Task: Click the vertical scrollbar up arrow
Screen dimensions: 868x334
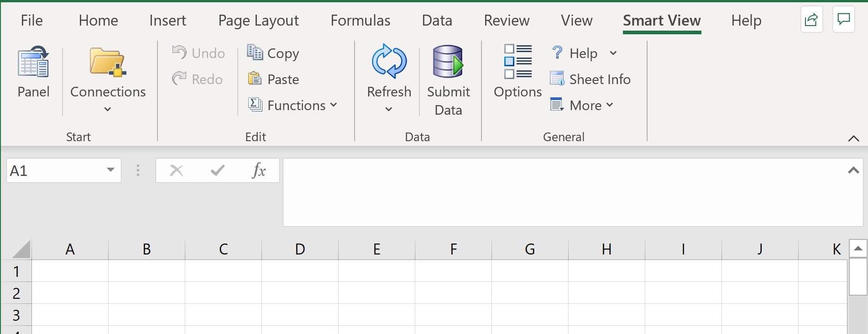Action: [x=858, y=249]
